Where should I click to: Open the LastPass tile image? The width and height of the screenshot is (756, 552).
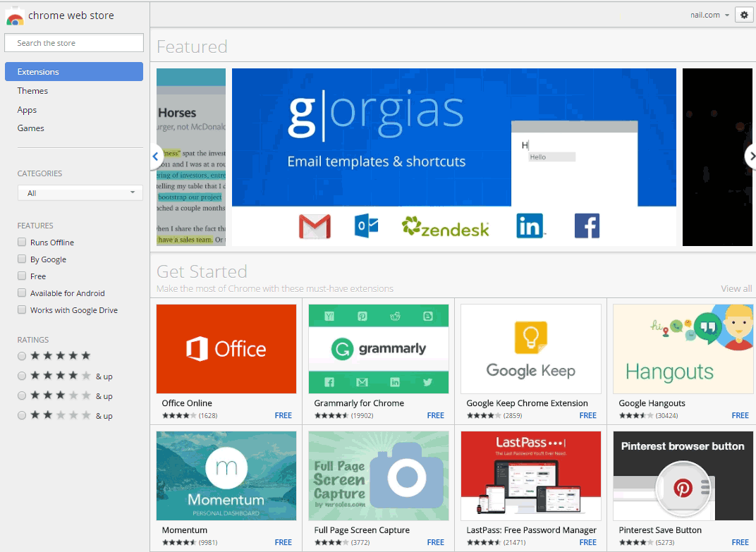tap(531, 475)
